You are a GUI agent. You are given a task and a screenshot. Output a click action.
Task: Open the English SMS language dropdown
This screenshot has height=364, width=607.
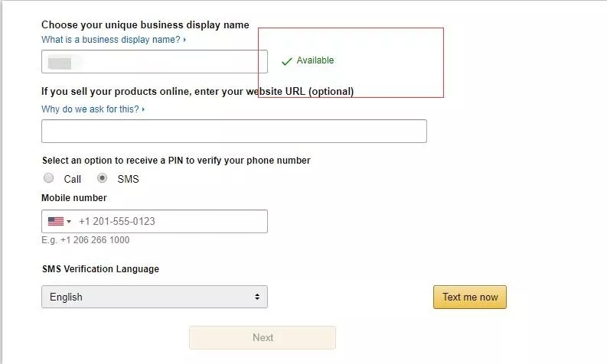click(155, 297)
